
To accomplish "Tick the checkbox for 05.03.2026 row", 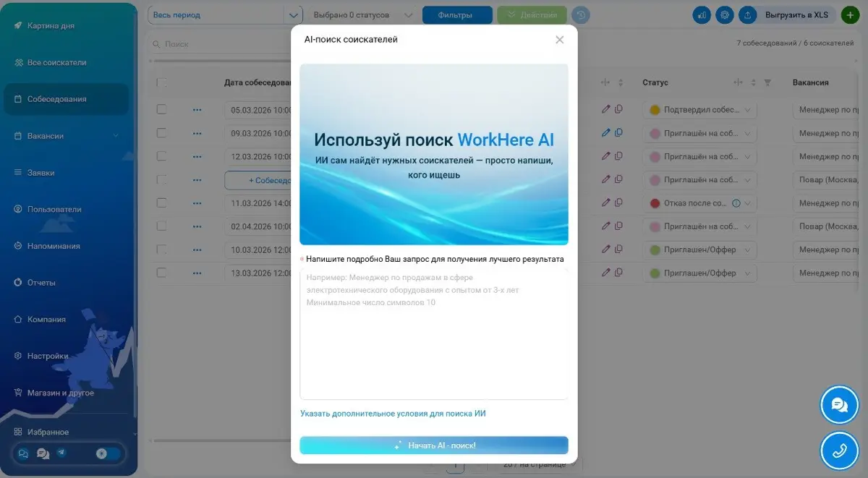I will [x=161, y=109].
